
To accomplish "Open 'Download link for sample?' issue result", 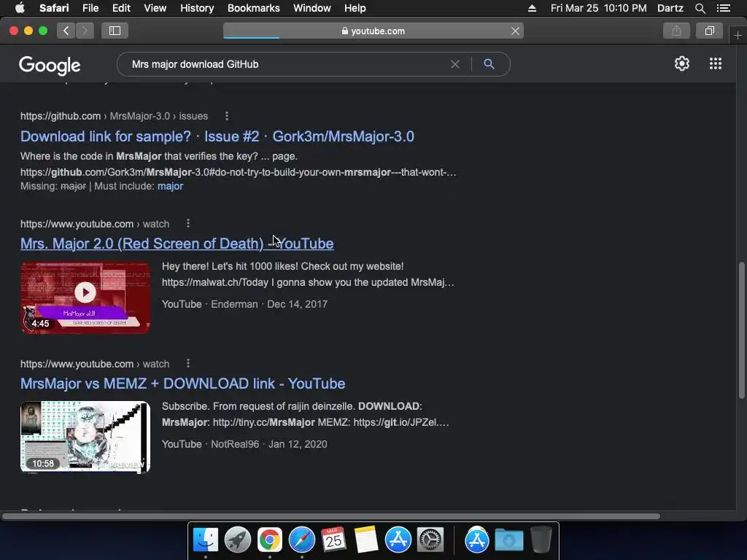I will tap(217, 136).
